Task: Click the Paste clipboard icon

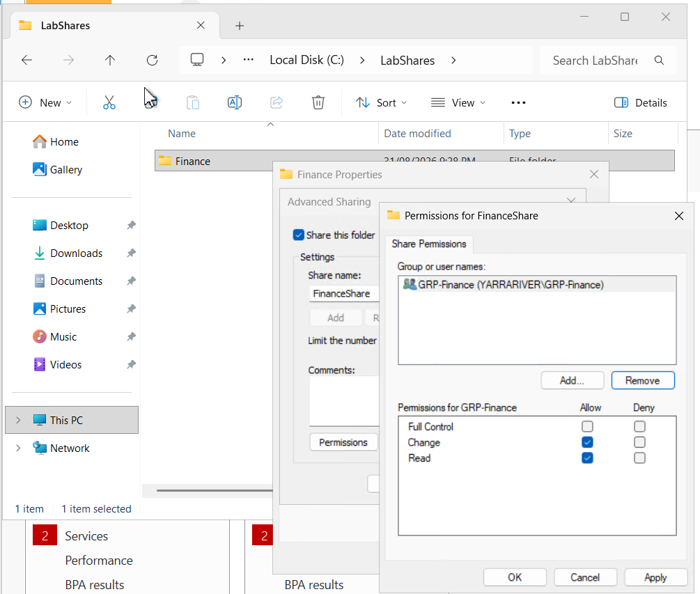Action: tap(193, 102)
